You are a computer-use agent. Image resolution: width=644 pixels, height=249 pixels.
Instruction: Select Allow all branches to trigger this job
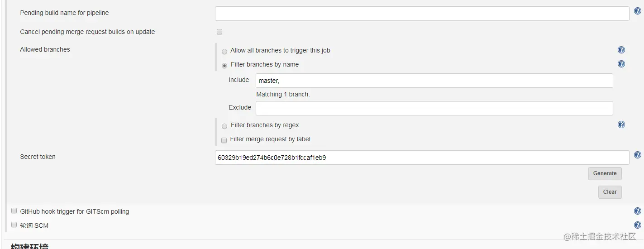click(x=224, y=52)
